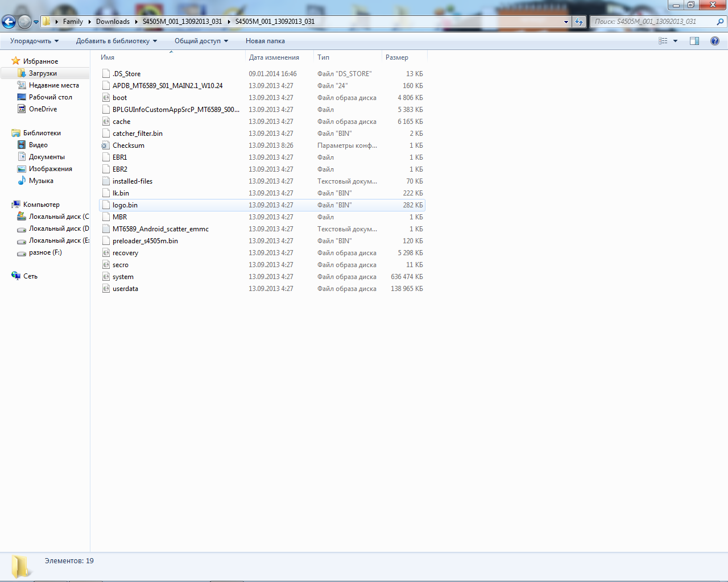Image resolution: width=728 pixels, height=582 pixels.
Task: Open OneDrive in the favorites sidebar
Action: [43, 109]
